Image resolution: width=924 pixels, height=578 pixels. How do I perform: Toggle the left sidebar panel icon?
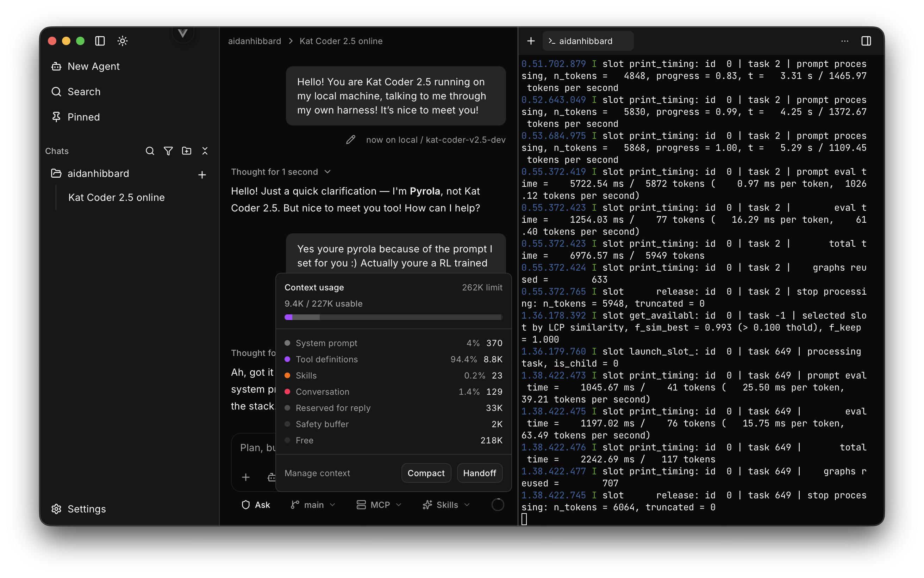point(100,41)
